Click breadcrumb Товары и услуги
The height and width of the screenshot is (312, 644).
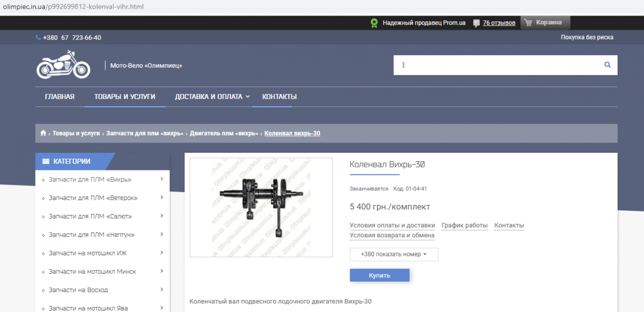coord(76,133)
